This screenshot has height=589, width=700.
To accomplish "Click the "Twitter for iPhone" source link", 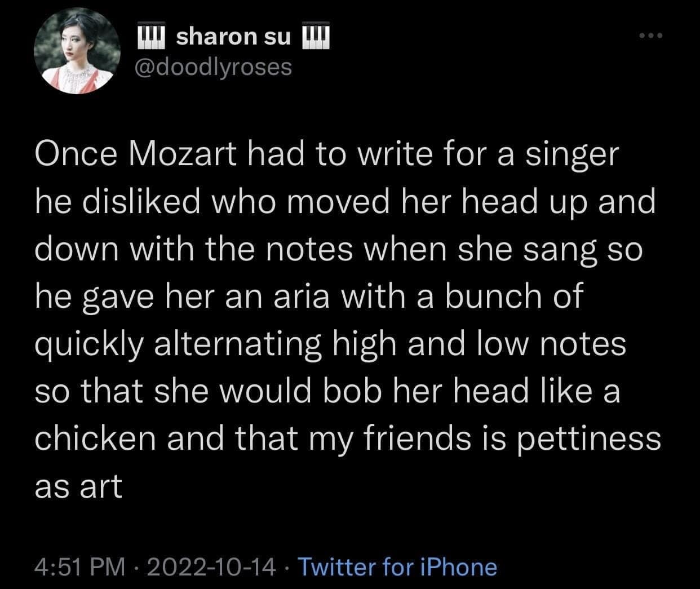I will (396, 567).
